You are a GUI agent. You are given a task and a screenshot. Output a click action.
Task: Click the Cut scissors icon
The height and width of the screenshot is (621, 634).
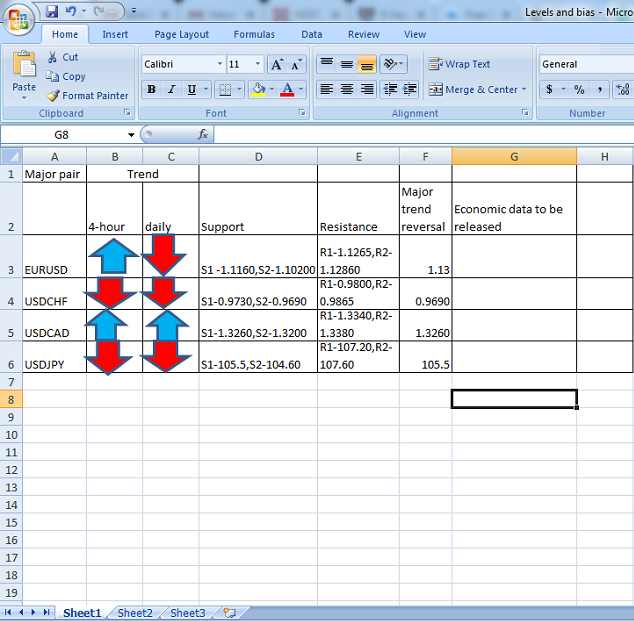tap(53, 57)
